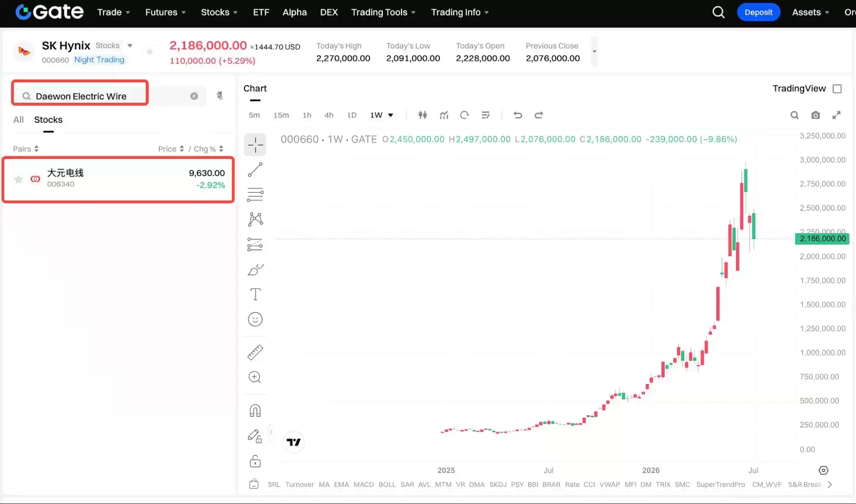Take a chart snapshot with camera icon

pyautogui.click(x=815, y=115)
